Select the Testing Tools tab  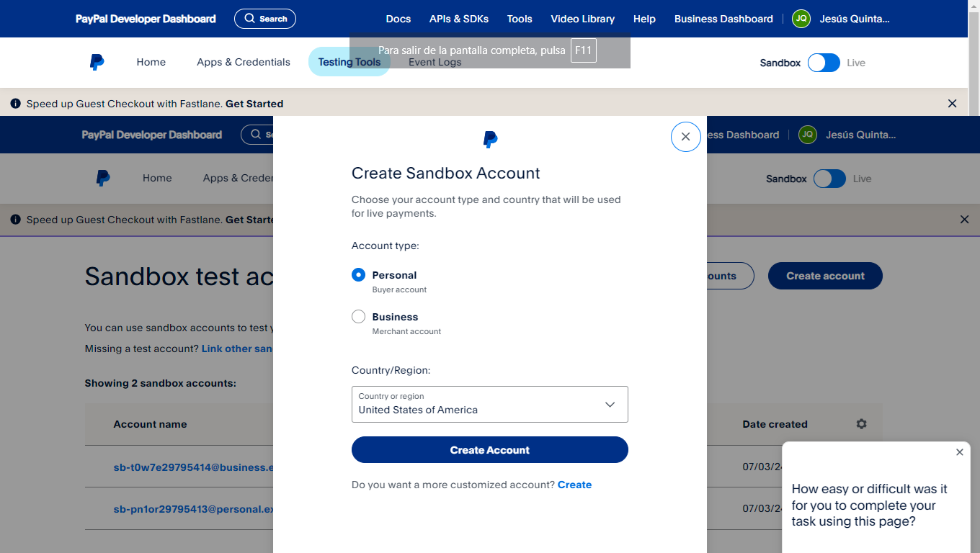click(x=349, y=62)
